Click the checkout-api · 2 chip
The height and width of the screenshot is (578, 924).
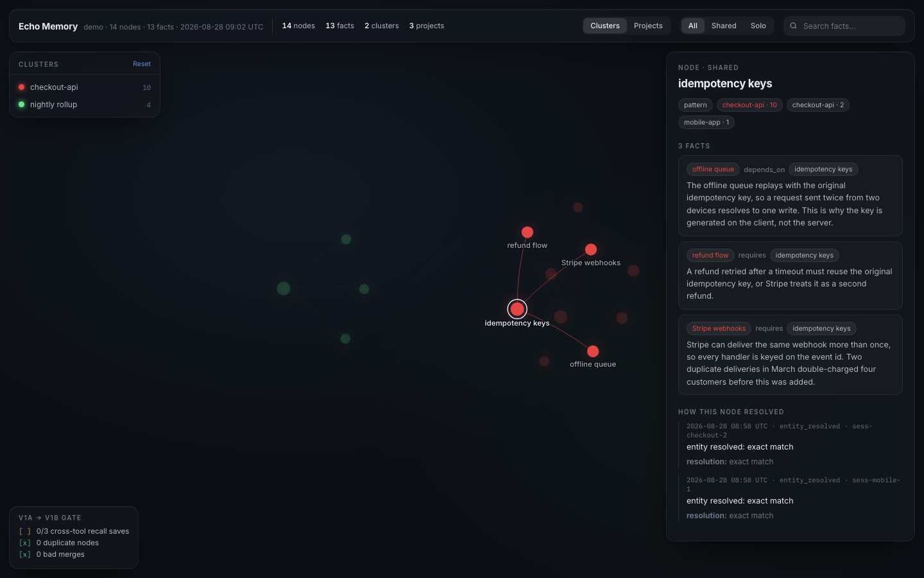(818, 105)
